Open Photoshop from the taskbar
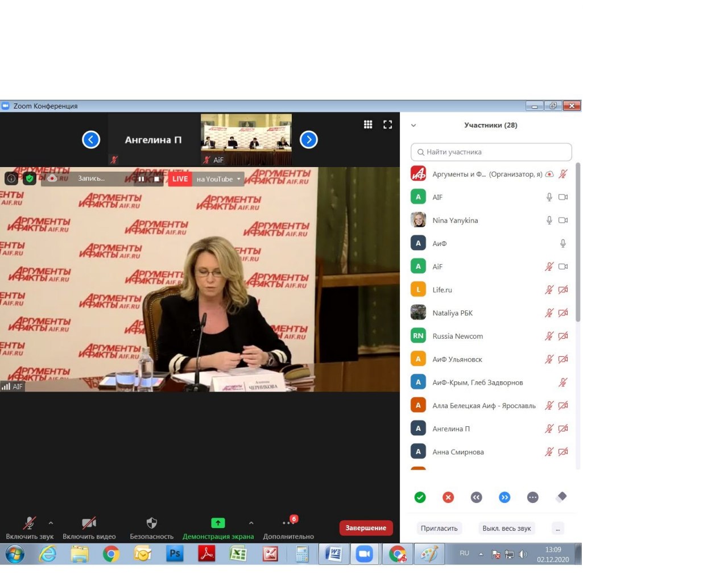This screenshot has height=582, width=728. [175, 554]
